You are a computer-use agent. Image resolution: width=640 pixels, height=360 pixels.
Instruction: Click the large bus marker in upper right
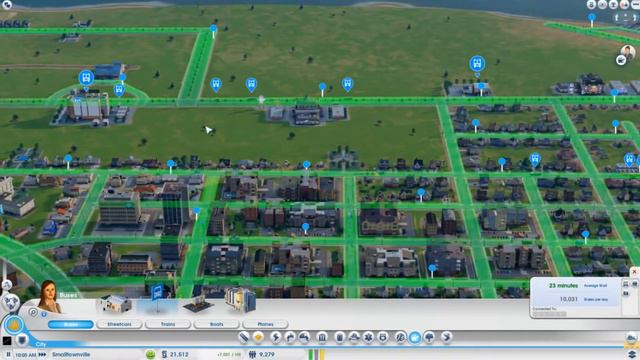(477, 64)
